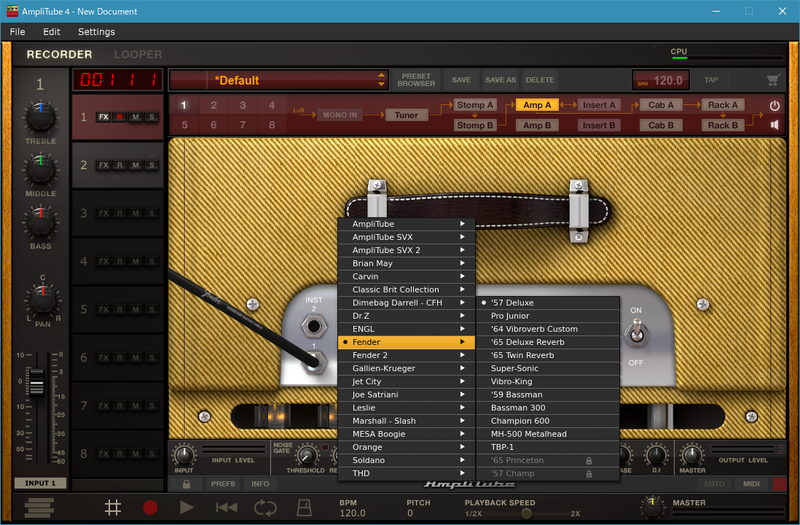Open the track list stack icon

(39, 508)
